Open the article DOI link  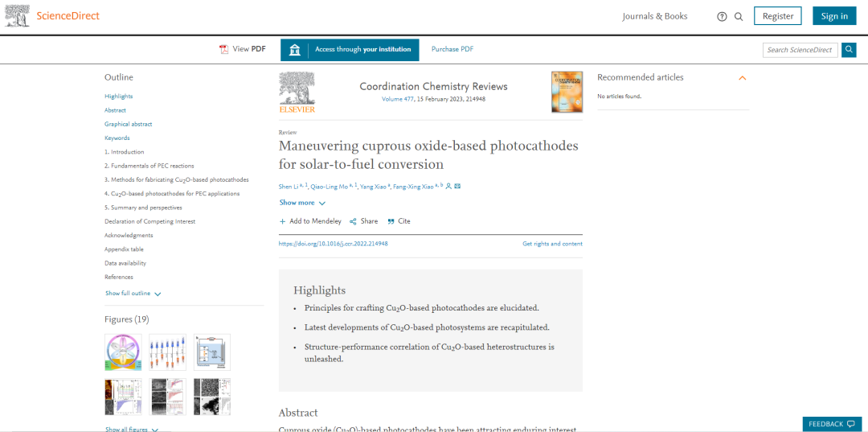[333, 244]
